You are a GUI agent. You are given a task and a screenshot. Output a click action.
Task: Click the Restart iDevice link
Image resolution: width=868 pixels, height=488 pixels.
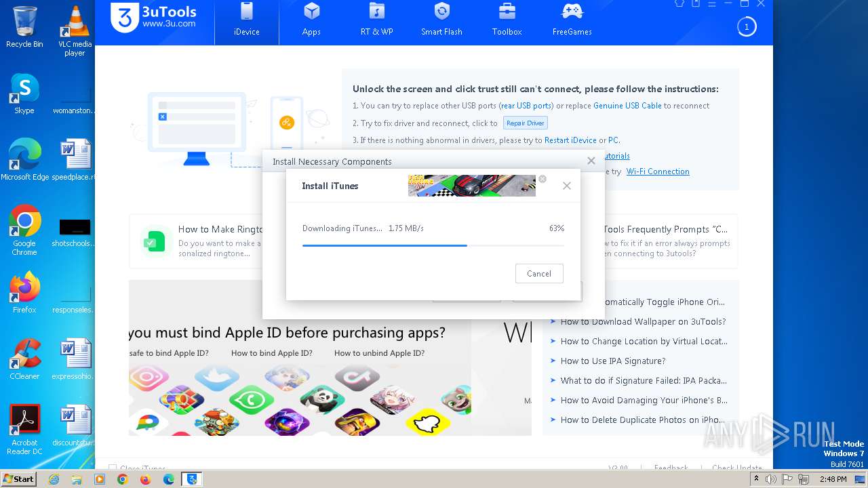point(570,140)
